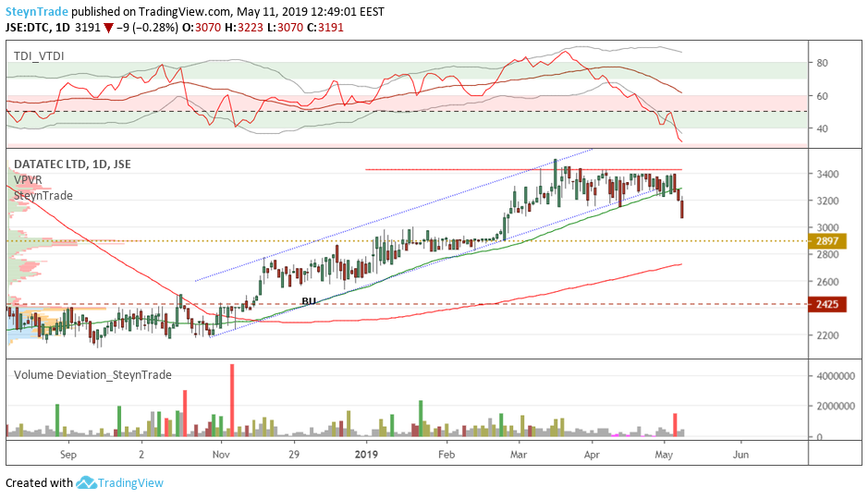The width and height of the screenshot is (868, 499).
Task: Click the May label on time axis
Action: pyautogui.click(x=664, y=455)
